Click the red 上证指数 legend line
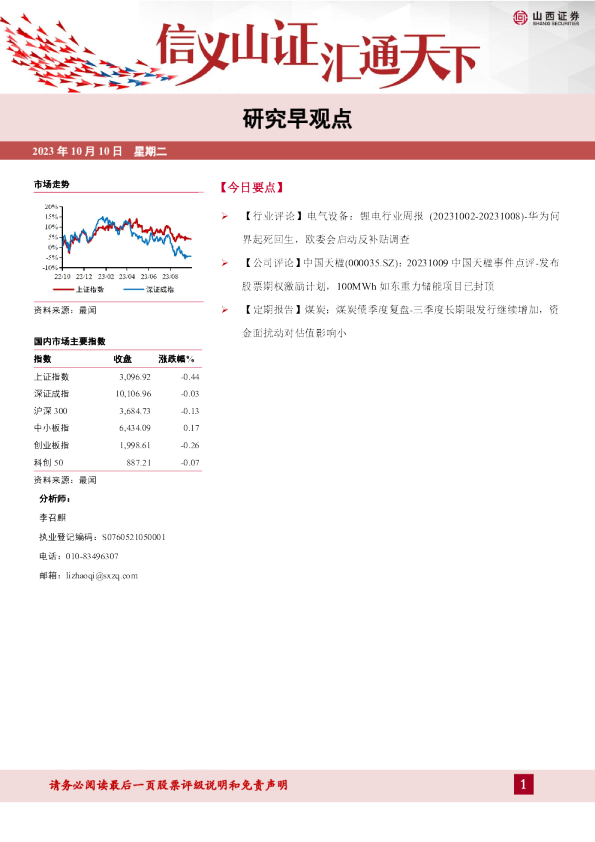The height and width of the screenshot is (842, 595). (x=63, y=289)
